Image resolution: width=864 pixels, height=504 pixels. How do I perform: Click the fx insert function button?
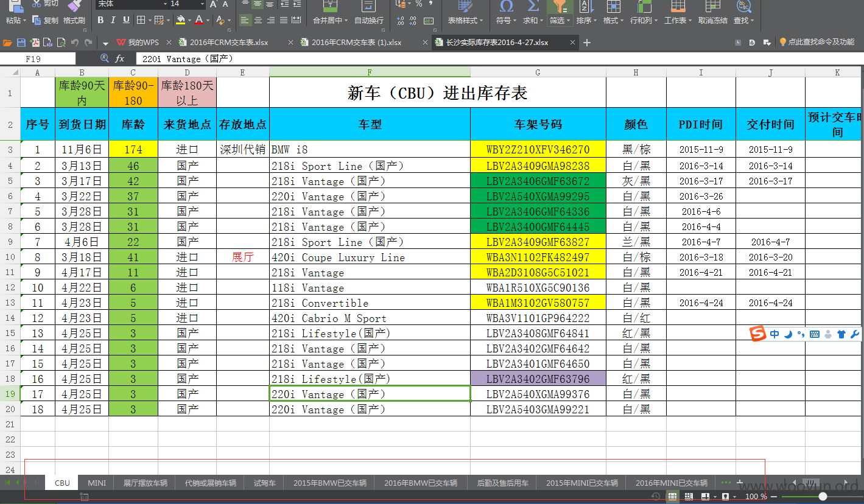120,58
